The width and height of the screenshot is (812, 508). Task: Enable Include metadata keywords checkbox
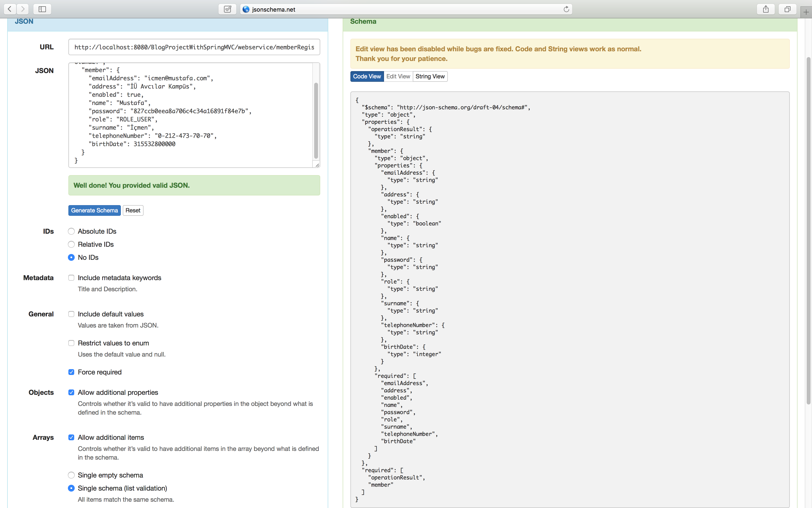(71, 278)
